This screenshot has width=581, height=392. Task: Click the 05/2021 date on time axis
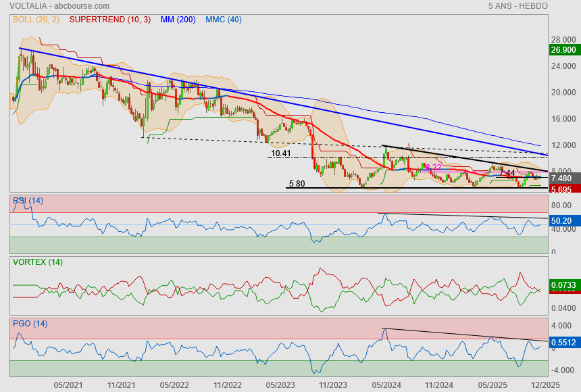(x=68, y=385)
